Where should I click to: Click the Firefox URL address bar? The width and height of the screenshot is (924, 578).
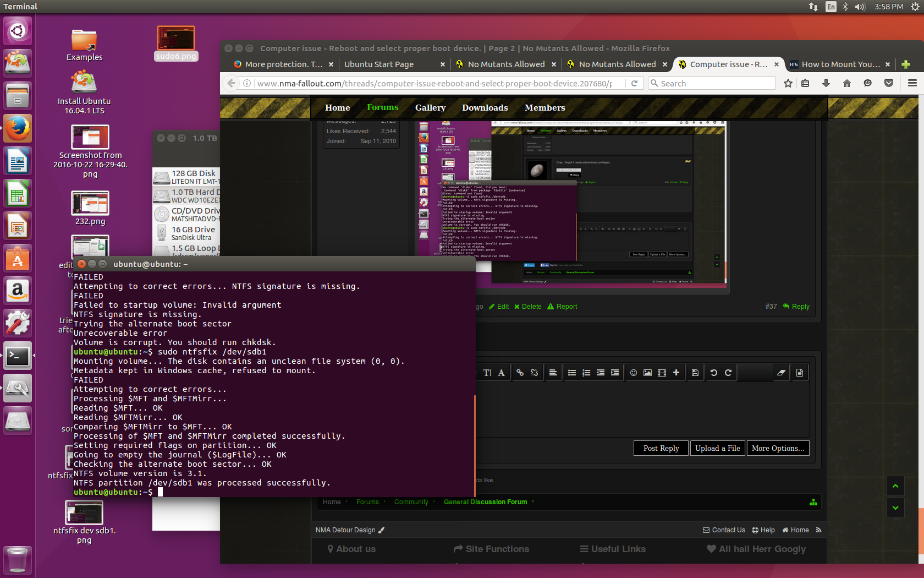(x=435, y=83)
